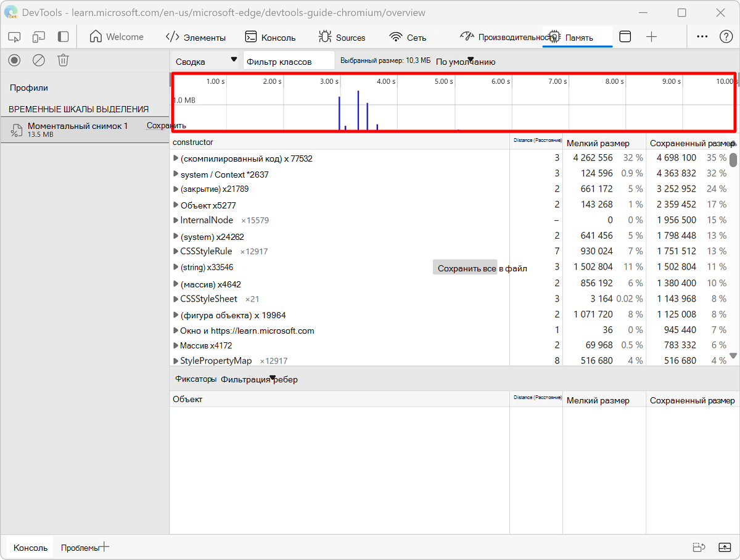The width and height of the screenshot is (740, 560).
Task: Click the Inspect element picker icon
Action: (15, 37)
